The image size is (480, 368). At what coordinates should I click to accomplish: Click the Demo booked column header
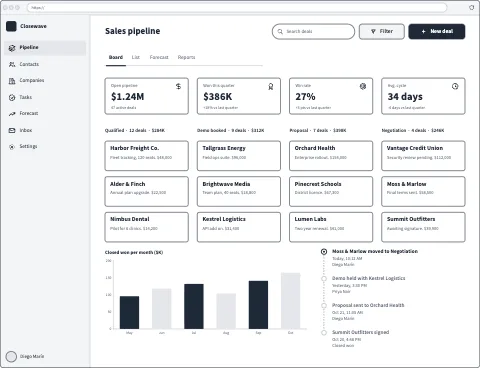(x=230, y=130)
